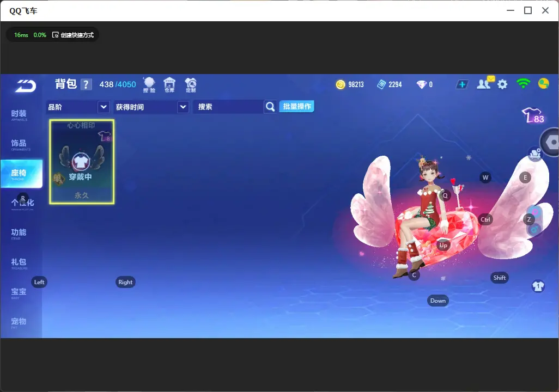Click the 16ms latency readout
Viewport: 559px width, 392px height.
(21, 35)
